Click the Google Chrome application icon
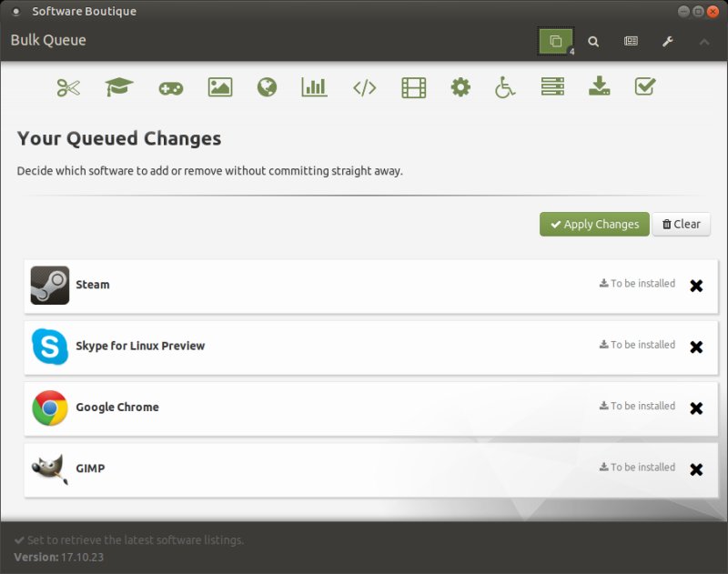This screenshot has width=728, height=574. coord(50,408)
